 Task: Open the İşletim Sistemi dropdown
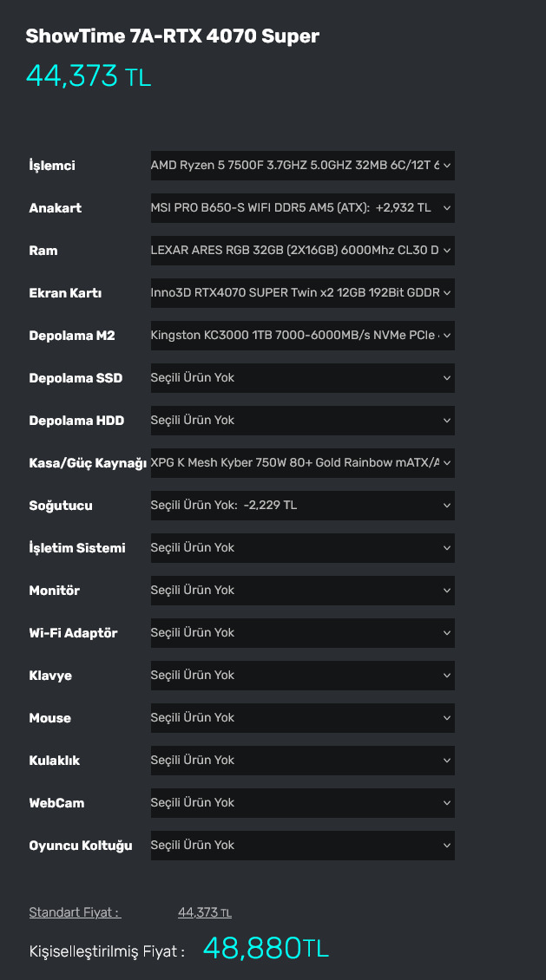point(302,548)
